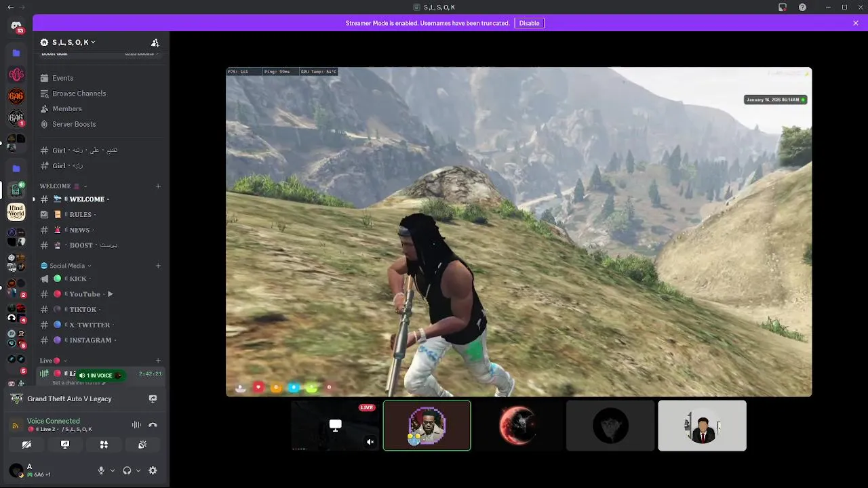Select the green-bordered speaking participant tile
Screen dimensions: 868x488
point(427,426)
